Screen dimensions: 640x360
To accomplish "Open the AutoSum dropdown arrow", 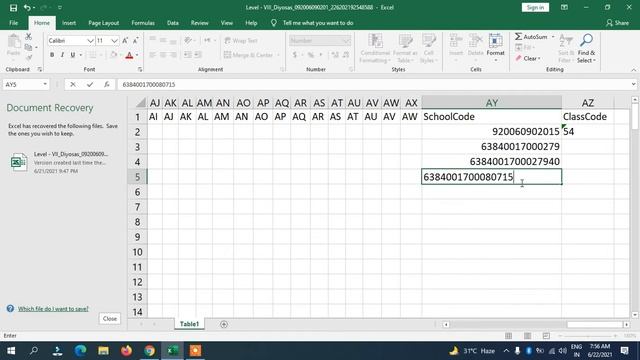I will click(x=553, y=37).
